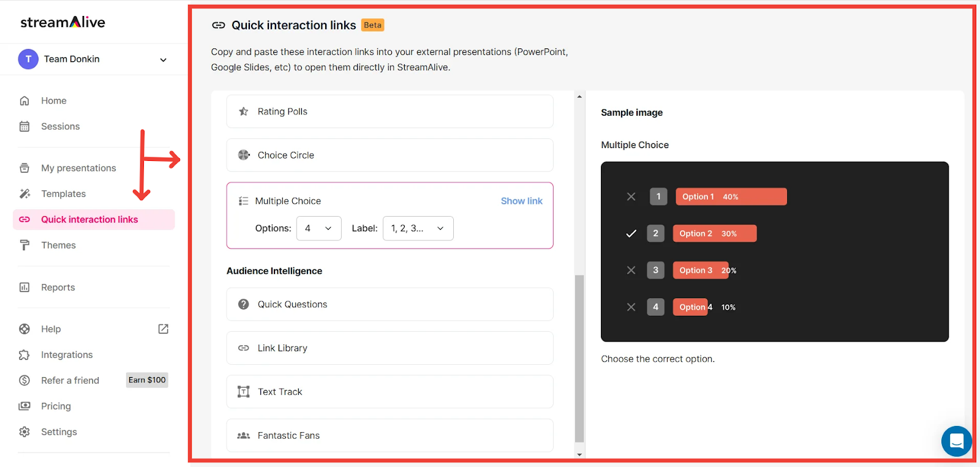Click the Team Donkin avatar icon
The width and height of the screenshot is (980, 467).
28,59
